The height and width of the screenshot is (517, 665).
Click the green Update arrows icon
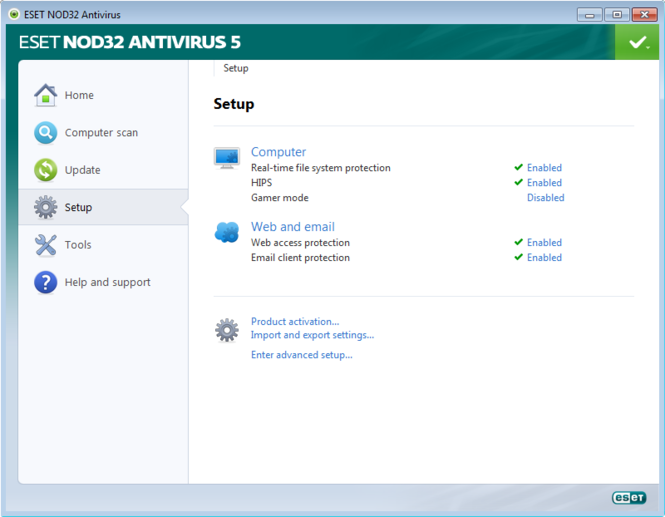(x=46, y=170)
